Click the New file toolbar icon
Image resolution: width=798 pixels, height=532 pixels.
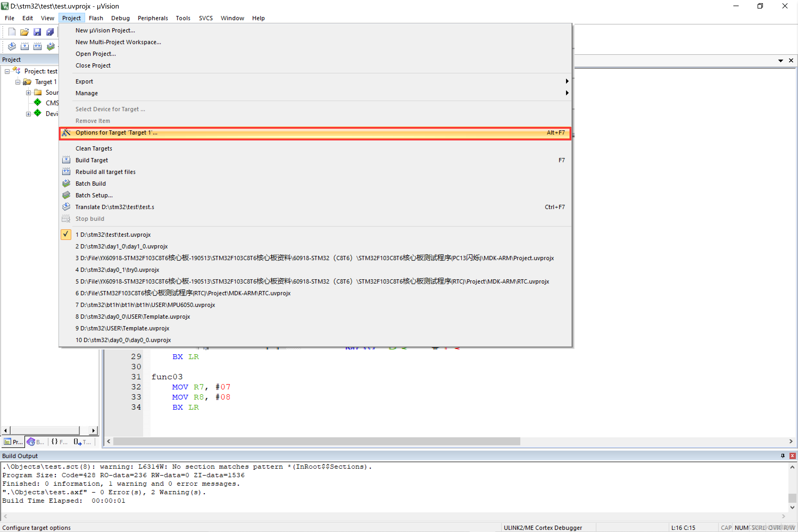coord(12,32)
